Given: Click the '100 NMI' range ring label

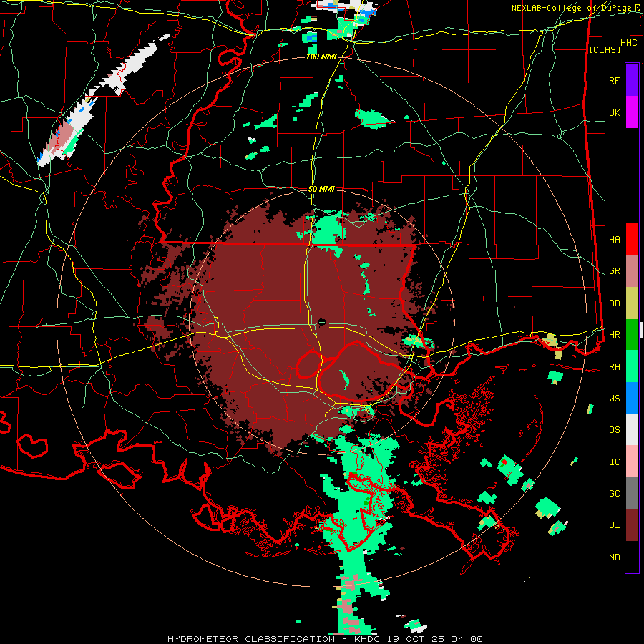Looking at the screenshot, I should coord(321,57).
